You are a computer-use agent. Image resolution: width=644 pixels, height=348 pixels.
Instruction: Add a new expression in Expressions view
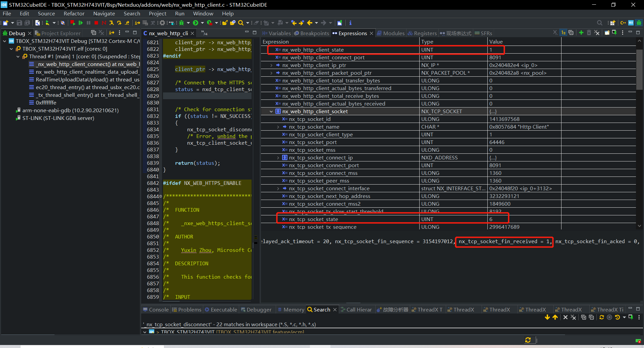[581, 32]
